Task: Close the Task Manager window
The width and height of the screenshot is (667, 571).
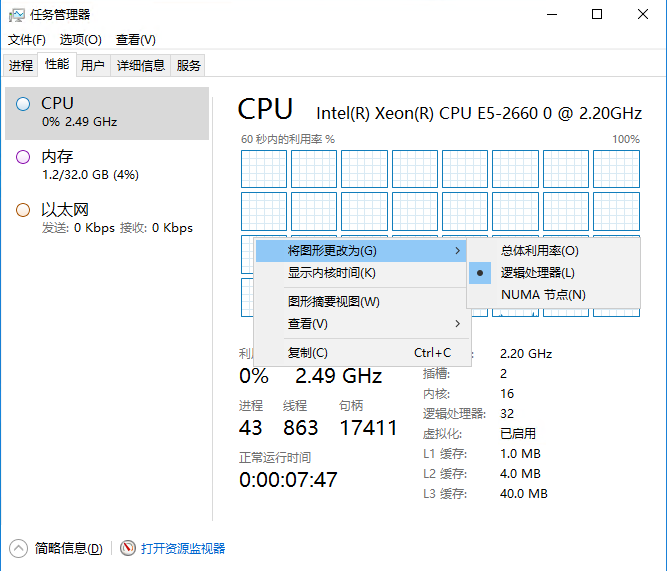Action: pos(643,14)
